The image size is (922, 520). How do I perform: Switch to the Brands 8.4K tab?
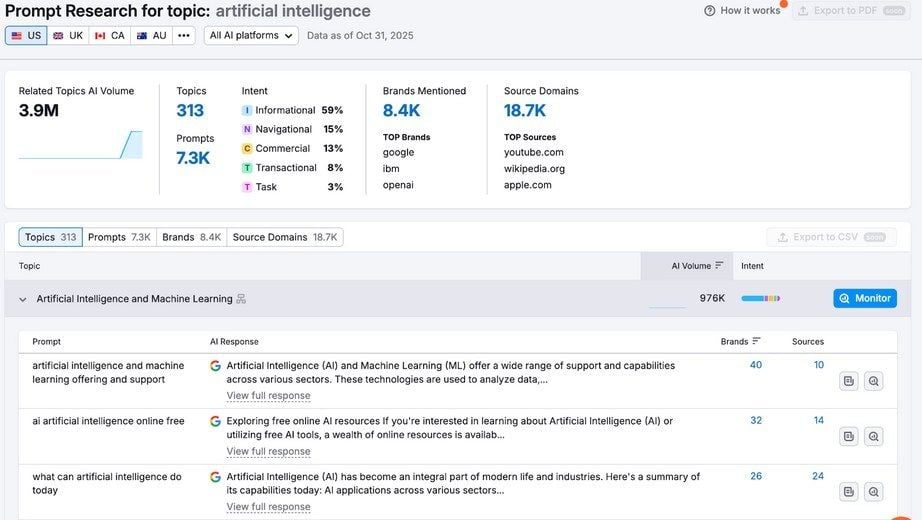(192, 237)
